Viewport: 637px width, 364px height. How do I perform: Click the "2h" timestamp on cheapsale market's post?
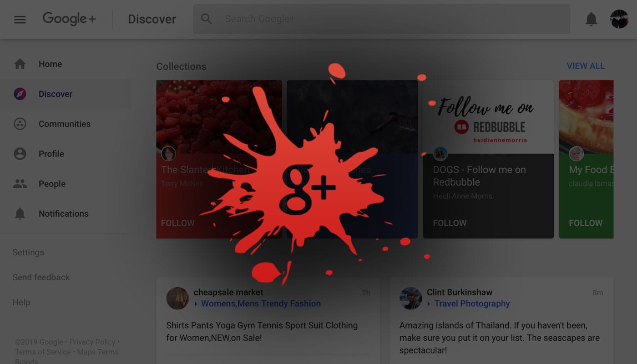click(366, 293)
